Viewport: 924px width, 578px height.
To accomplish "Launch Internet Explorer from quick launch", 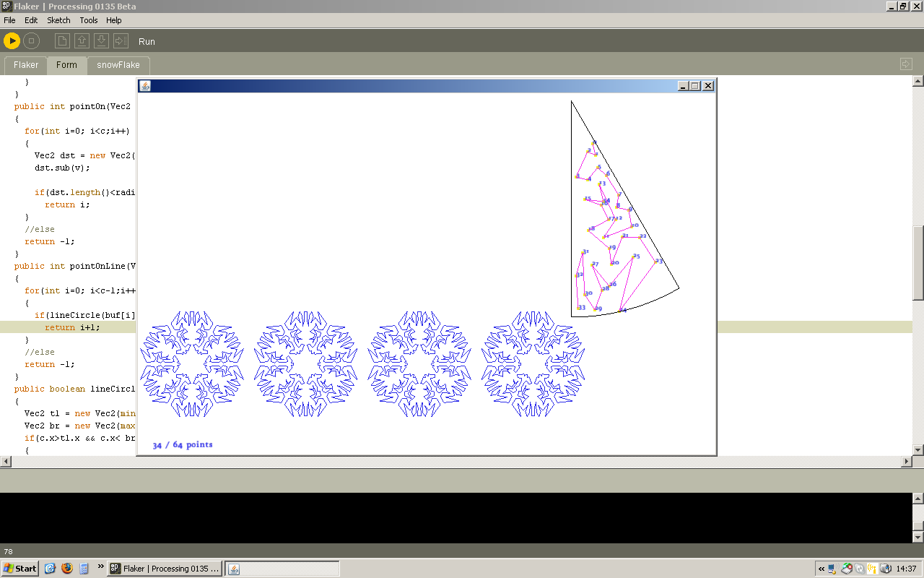I will [x=50, y=569].
